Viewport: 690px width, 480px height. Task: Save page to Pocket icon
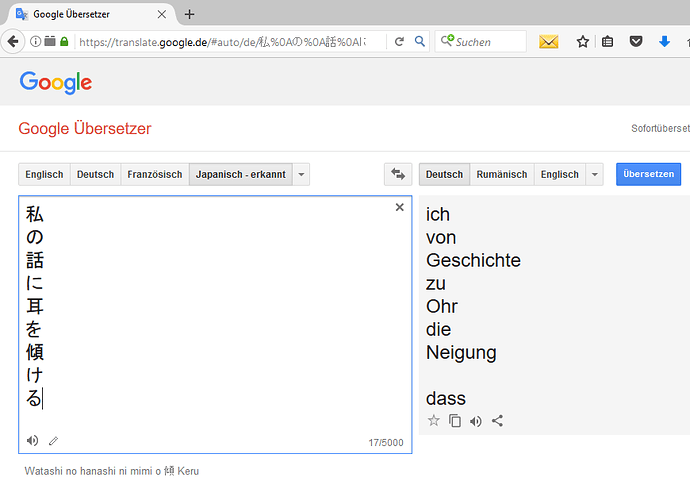(x=636, y=42)
